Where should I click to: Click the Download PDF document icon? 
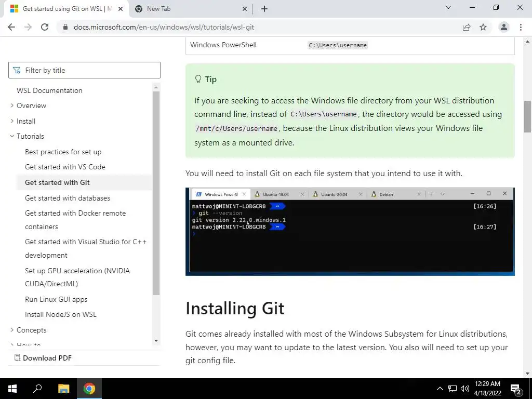17,357
